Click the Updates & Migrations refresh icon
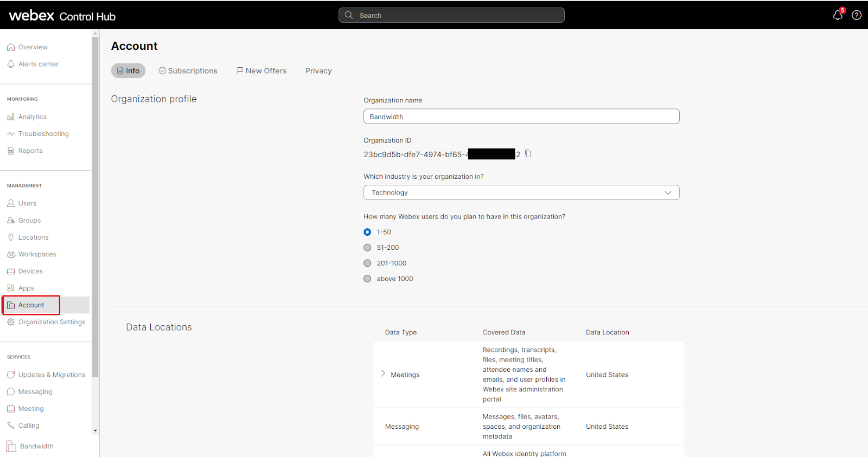The image size is (868, 457). [11, 375]
